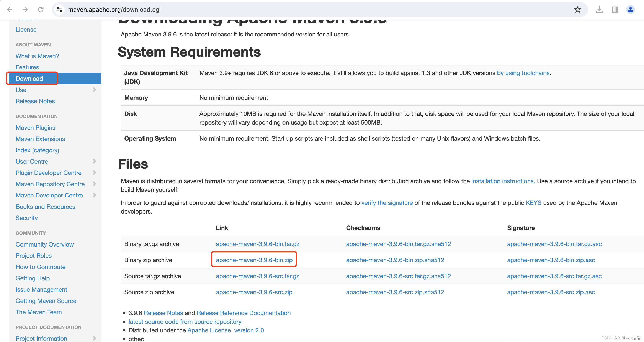The height and width of the screenshot is (342, 644).
Task: Open Books and Resources link
Action: (x=45, y=206)
